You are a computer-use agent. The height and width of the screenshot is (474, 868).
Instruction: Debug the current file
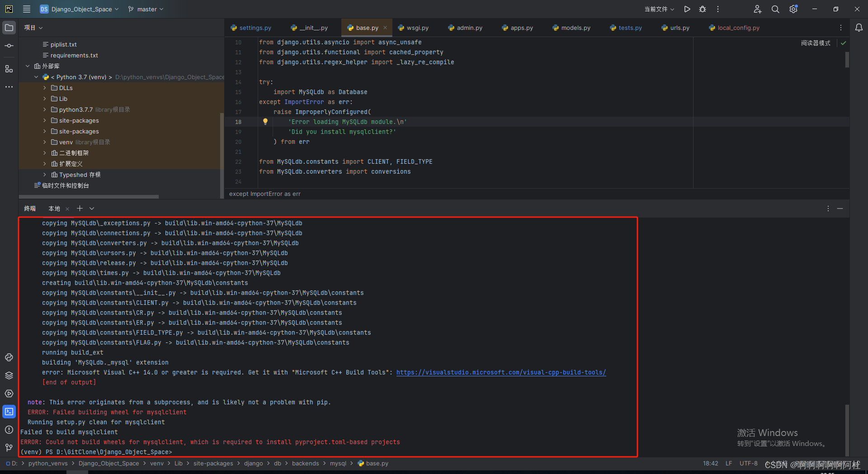703,9
